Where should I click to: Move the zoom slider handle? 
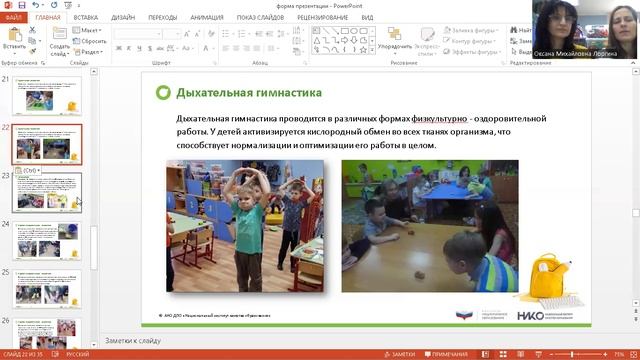pyautogui.click(x=572, y=354)
